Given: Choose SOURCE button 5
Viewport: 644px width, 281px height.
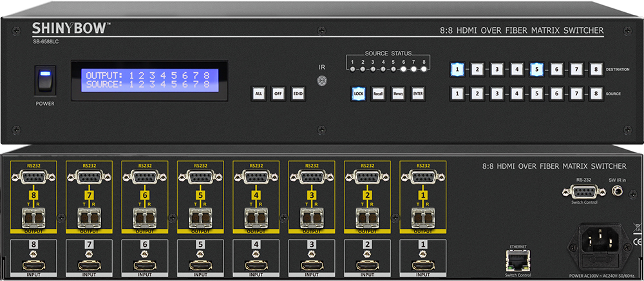Looking at the screenshot, I should click(x=536, y=93).
